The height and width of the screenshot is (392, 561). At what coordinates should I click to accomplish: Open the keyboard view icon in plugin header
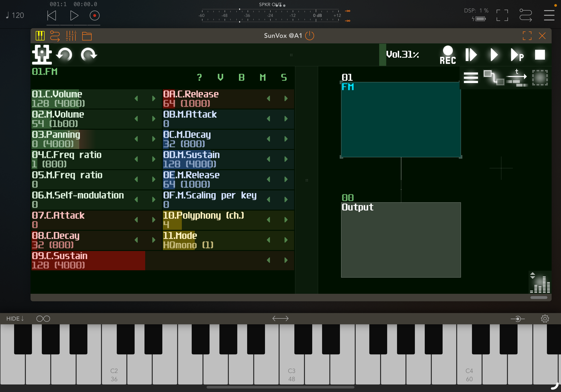(x=40, y=36)
